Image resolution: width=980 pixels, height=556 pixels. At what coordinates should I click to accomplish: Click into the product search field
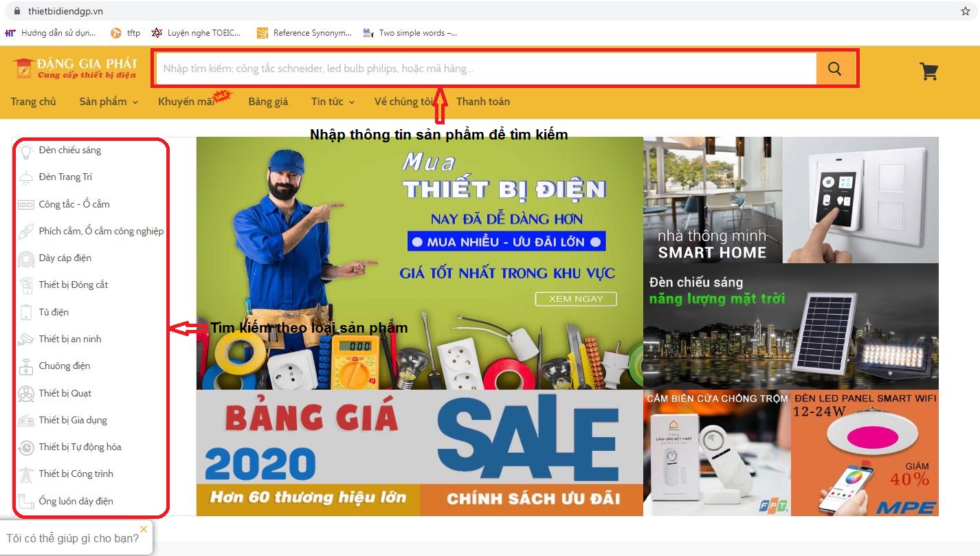click(x=487, y=68)
